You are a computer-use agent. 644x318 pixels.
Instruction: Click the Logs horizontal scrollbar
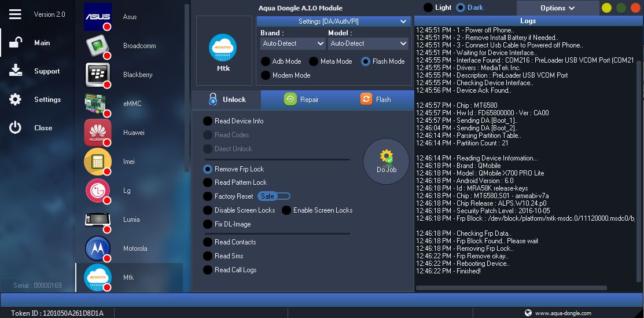pos(511,288)
